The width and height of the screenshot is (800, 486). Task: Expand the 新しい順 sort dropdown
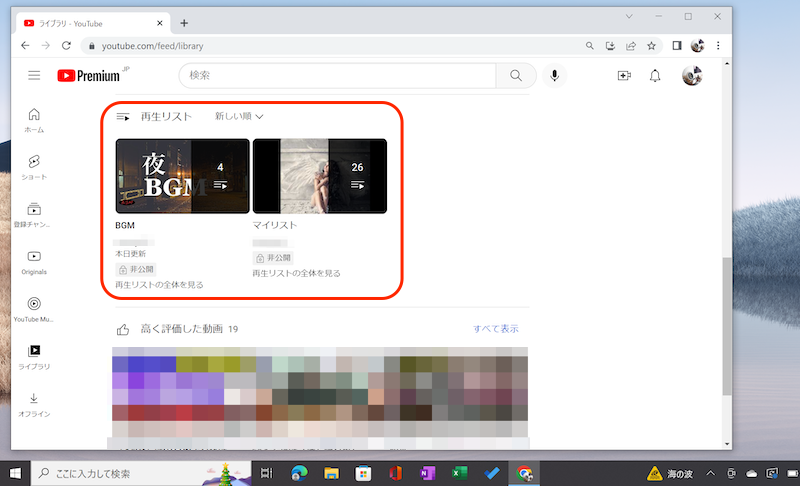pyautogui.click(x=239, y=117)
